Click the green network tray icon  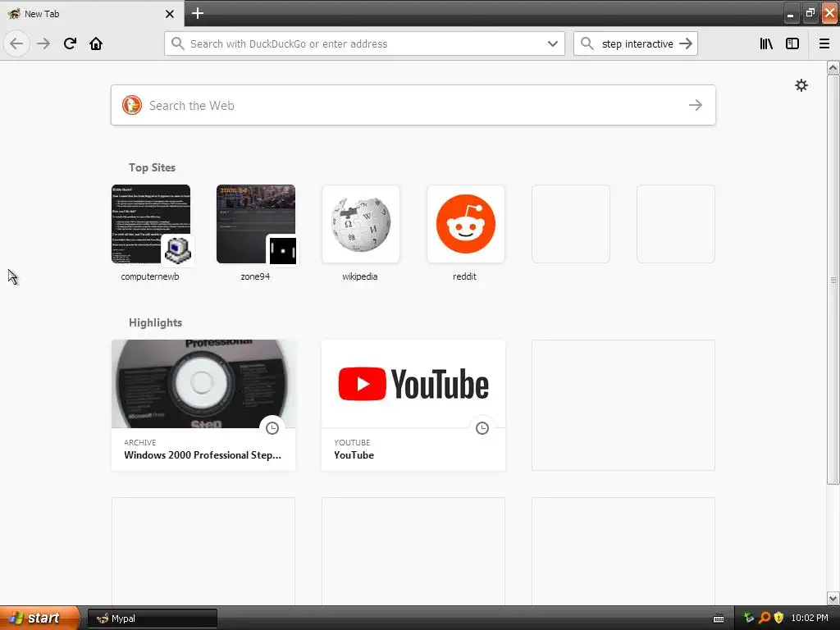749,618
